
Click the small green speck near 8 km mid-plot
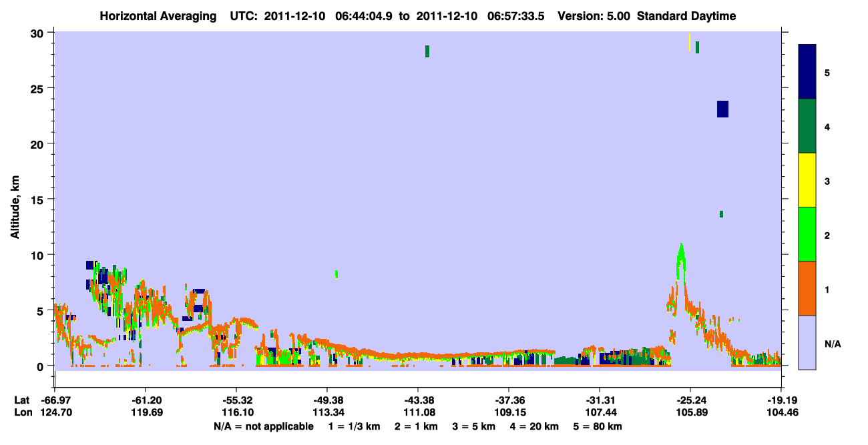337,274
